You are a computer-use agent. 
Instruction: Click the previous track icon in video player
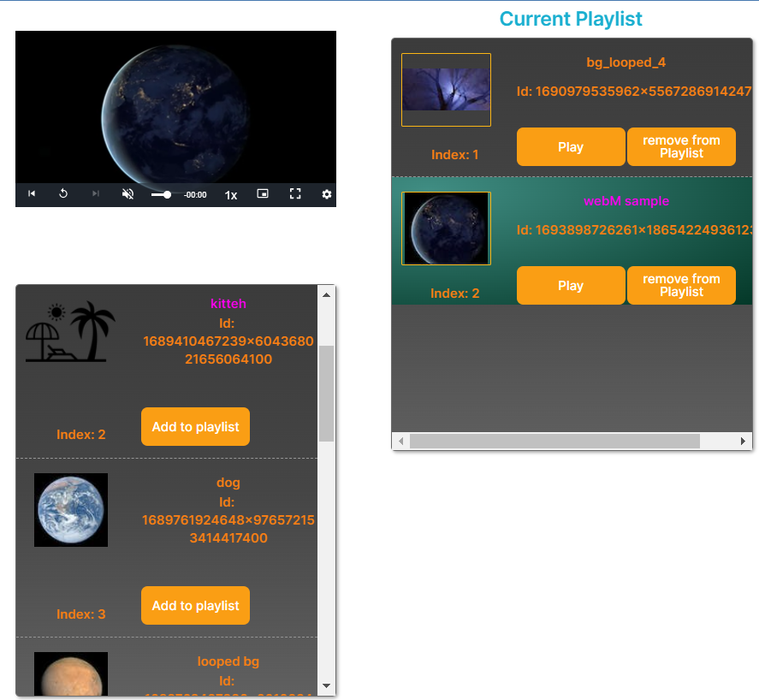(32, 193)
